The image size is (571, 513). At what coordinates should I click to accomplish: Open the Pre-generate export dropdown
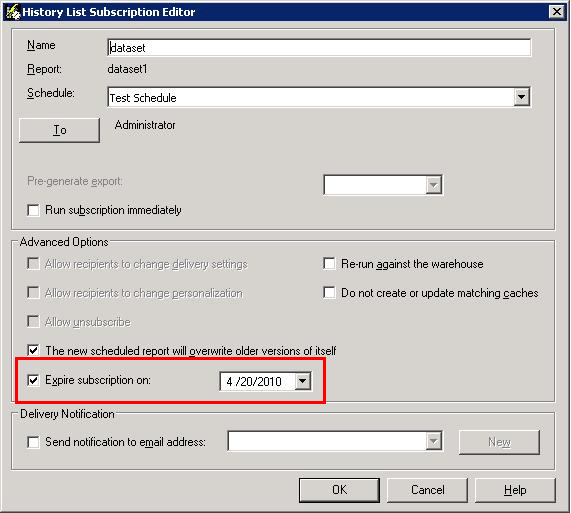(x=434, y=185)
